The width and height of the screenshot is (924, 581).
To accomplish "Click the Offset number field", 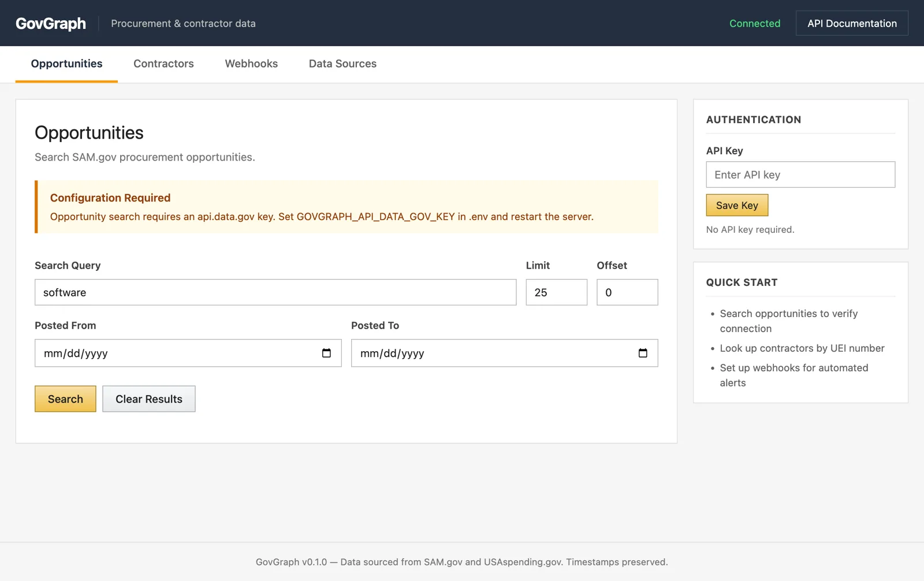I will click(x=627, y=292).
